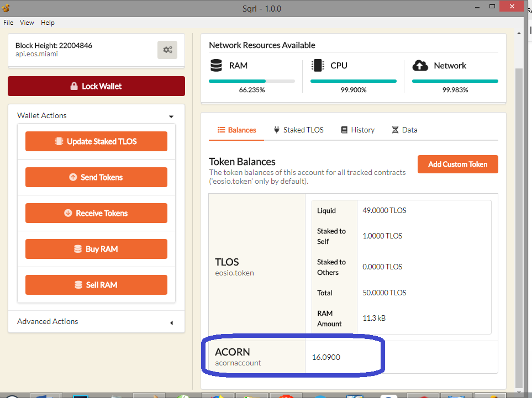Click the 66.235% RAM value

[252, 90]
